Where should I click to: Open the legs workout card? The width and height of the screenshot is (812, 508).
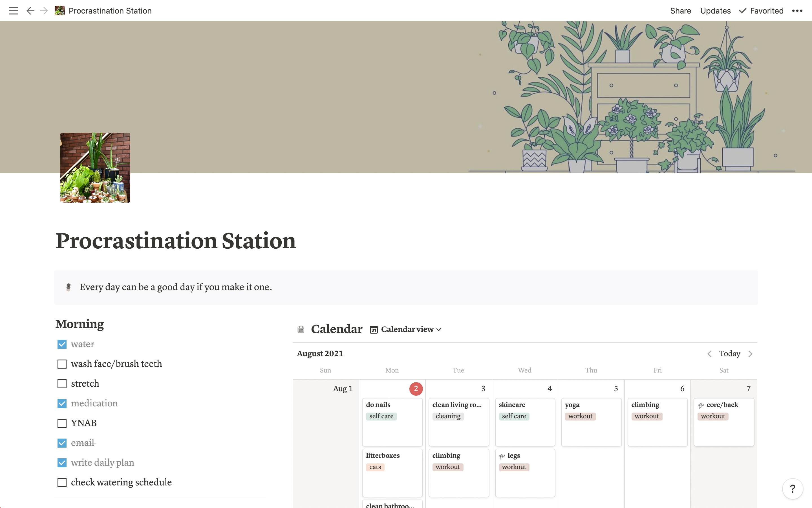525,473
